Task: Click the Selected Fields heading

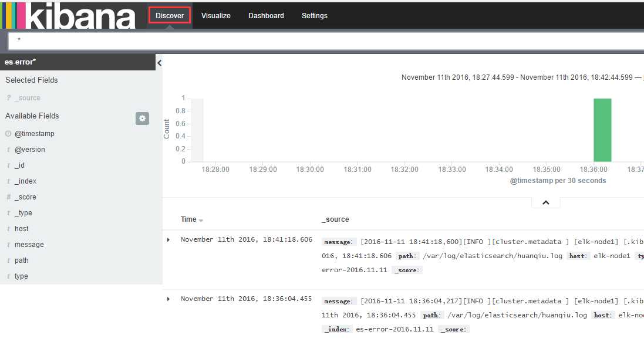Action: pyautogui.click(x=32, y=80)
